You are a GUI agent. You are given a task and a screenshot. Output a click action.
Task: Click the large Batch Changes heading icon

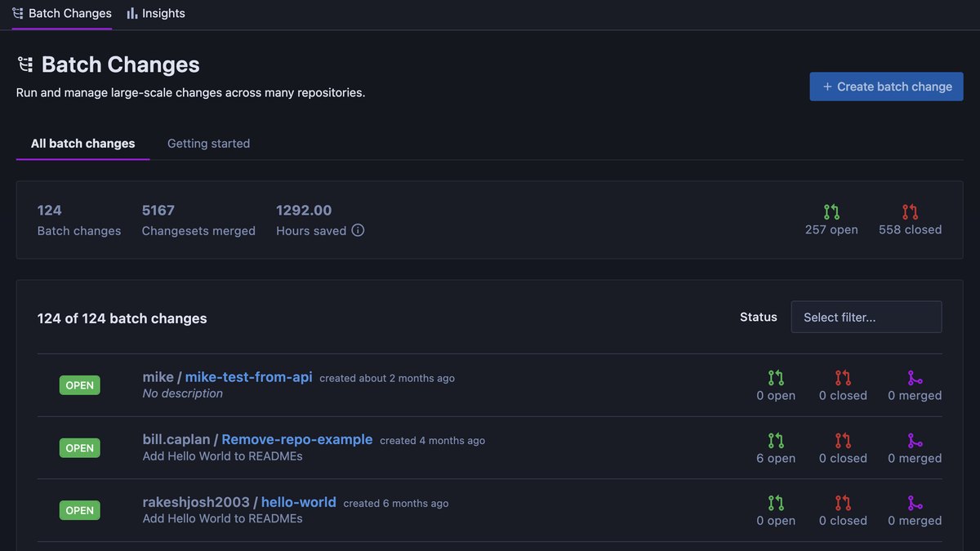point(25,64)
